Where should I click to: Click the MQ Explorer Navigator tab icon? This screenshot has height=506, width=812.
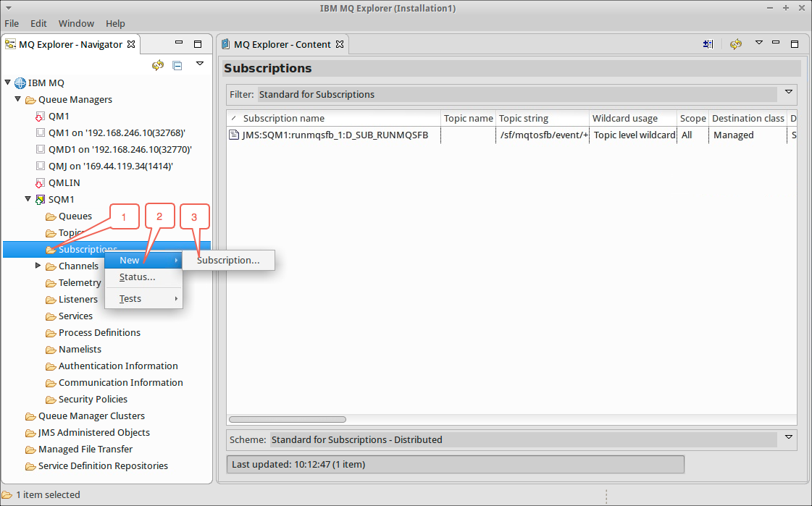click(x=10, y=44)
